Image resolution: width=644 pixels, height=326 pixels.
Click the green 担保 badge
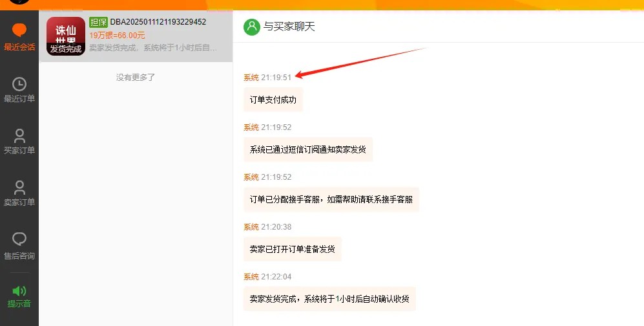99,22
